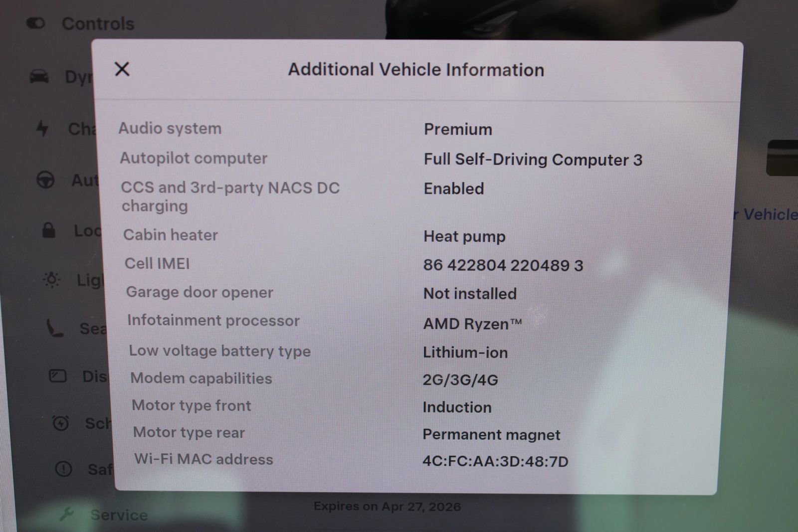Click the Display panel icon
The height and width of the screenshot is (532, 798).
(56, 376)
